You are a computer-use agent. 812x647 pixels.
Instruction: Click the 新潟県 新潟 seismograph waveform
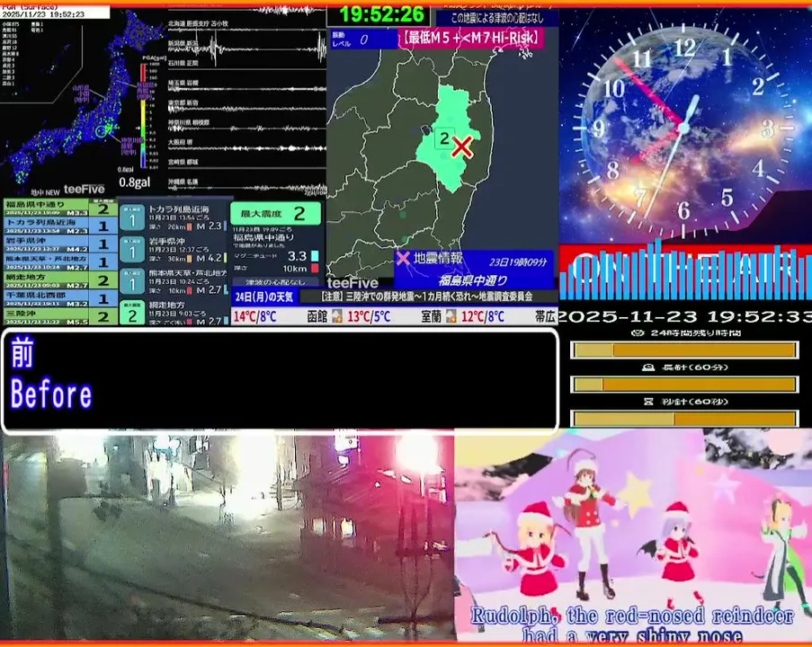tap(246, 49)
